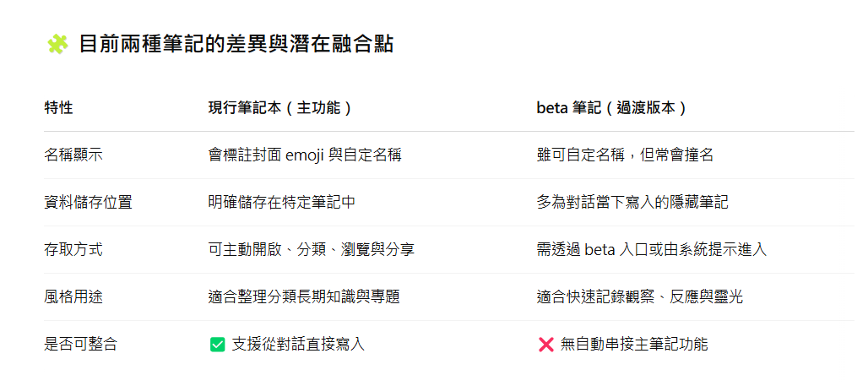
Task: Click the 名稱顯示 row label
Action: click(x=73, y=155)
